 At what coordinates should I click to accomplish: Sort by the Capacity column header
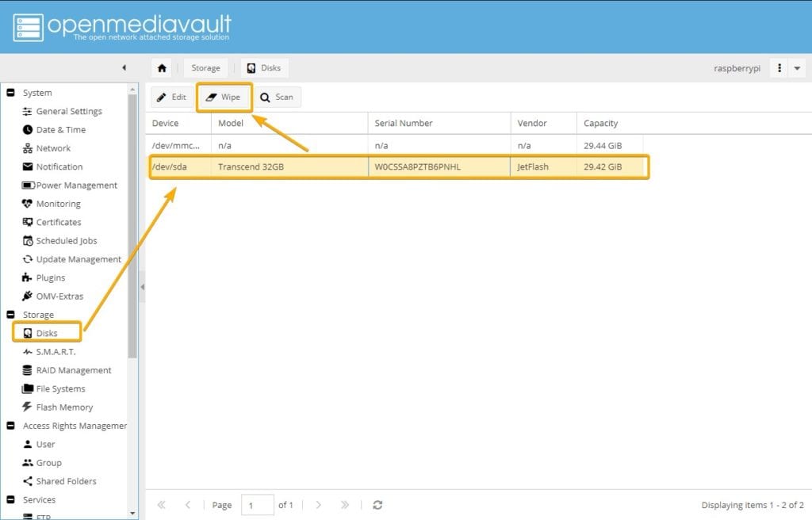pyautogui.click(x=600, y=123)
